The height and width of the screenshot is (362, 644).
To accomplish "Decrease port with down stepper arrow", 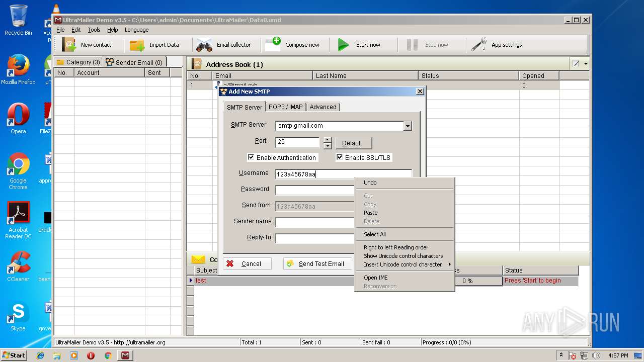I will point(328,146).
